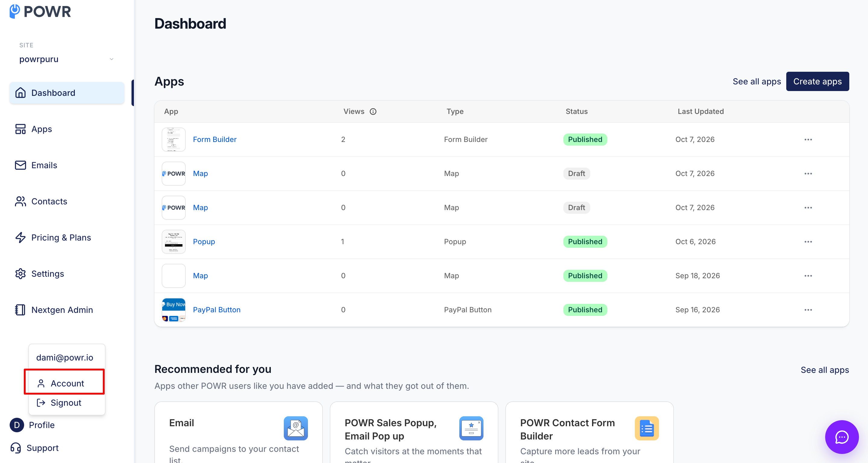
Task: Click See all apps beside Create apps
Action: click(x=757, y=81)
